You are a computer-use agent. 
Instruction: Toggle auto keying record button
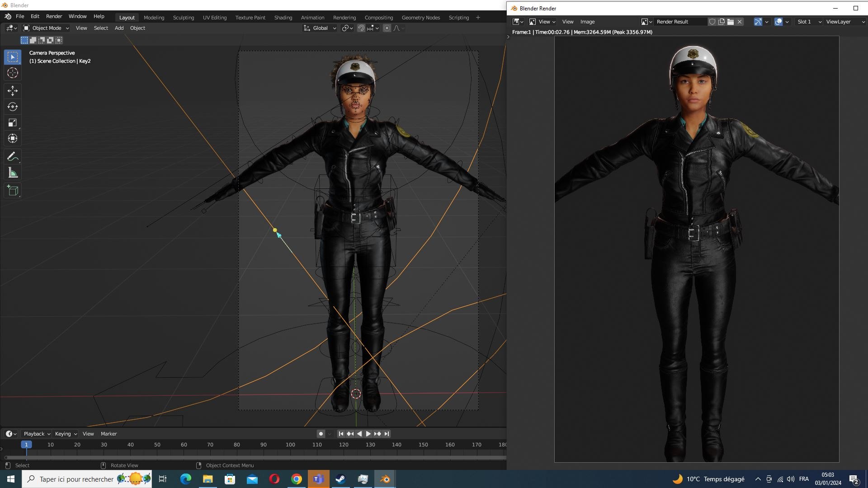pyautogui.click(x=321, y=434)
